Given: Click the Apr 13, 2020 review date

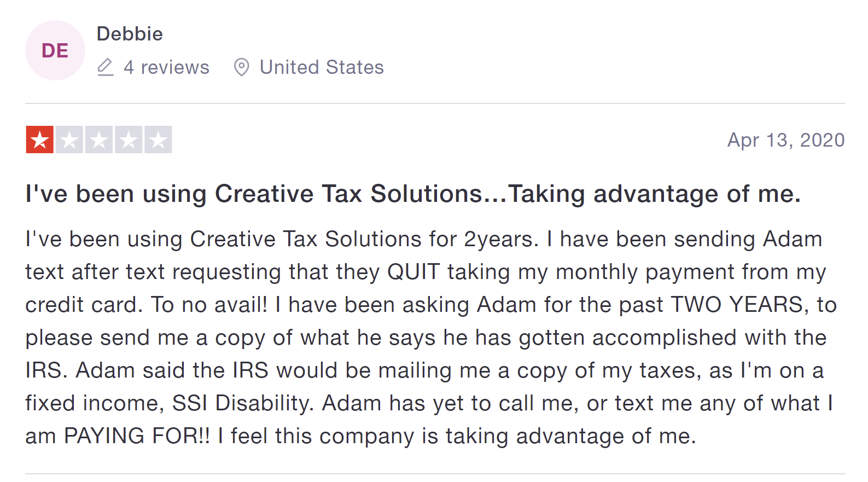Looking at the screenshot, I should coord(785,140).
